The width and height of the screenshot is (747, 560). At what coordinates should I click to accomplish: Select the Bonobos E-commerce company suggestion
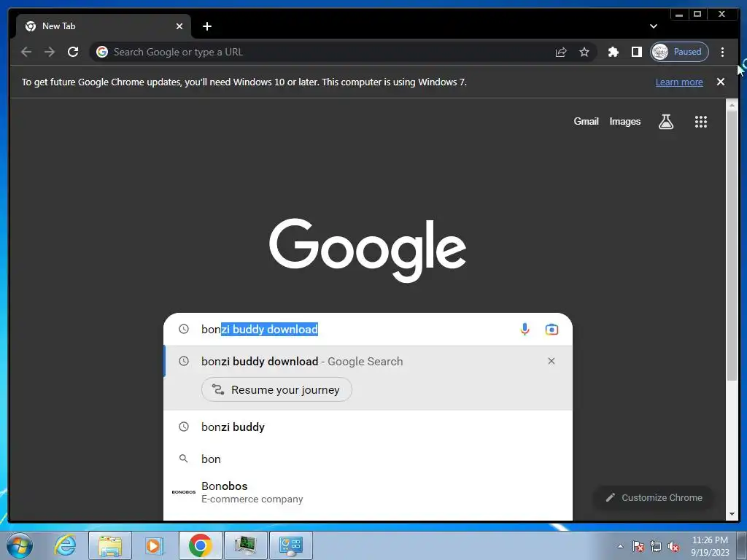[368, 492]
